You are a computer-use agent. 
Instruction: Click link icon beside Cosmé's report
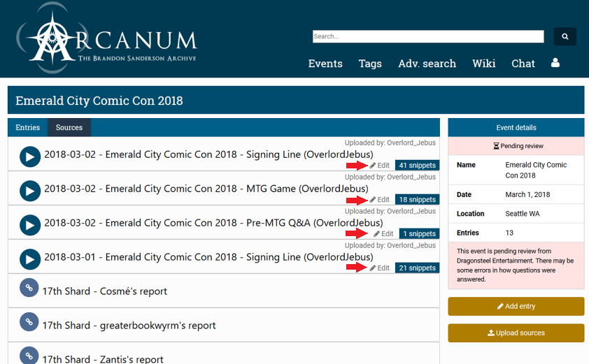(x=29, y=288)
